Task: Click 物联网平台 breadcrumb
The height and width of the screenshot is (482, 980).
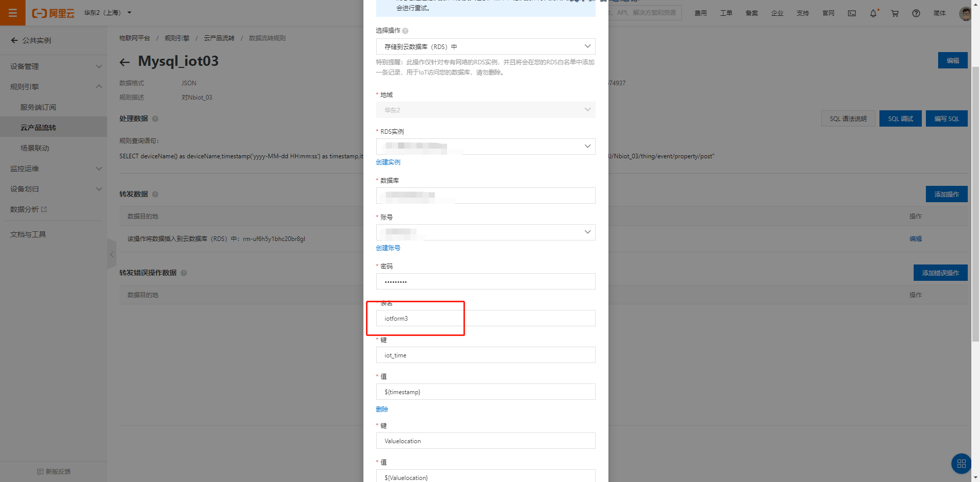Action: tap(135, 38)
